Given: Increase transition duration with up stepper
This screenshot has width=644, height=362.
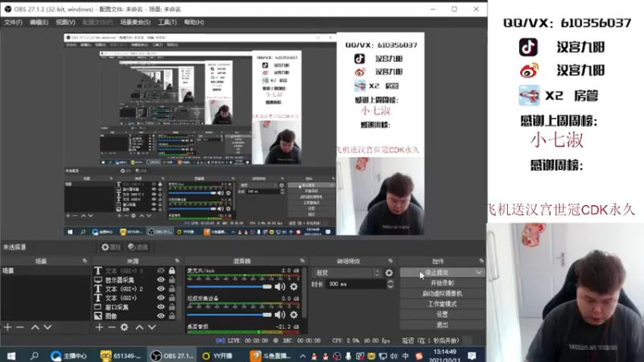Looking at the screenshot, I should 390,282.
